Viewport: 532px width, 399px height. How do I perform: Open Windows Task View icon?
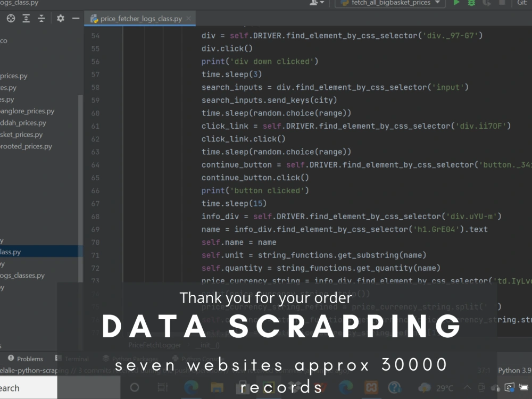click(x=162, y=387)
